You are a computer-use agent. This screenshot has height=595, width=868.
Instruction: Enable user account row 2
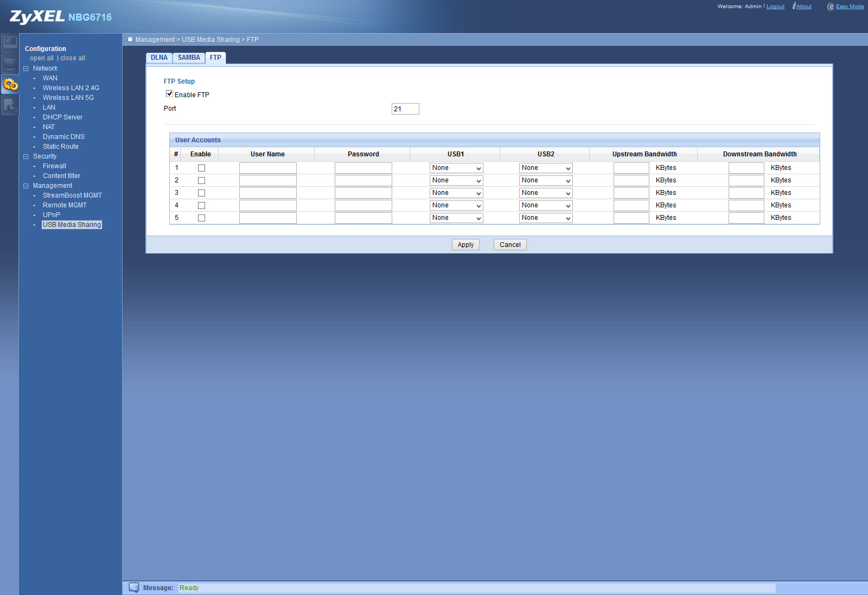[x=201, y=181]
